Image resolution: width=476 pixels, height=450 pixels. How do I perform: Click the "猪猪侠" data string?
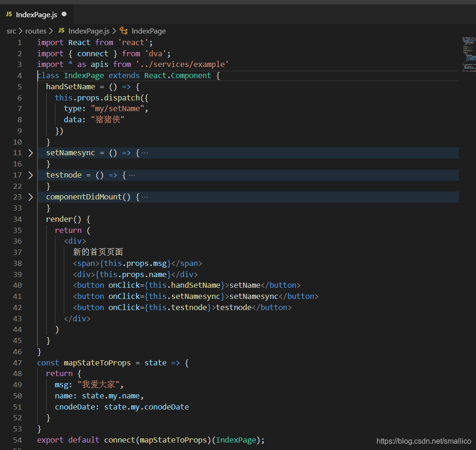coord(108,119)
